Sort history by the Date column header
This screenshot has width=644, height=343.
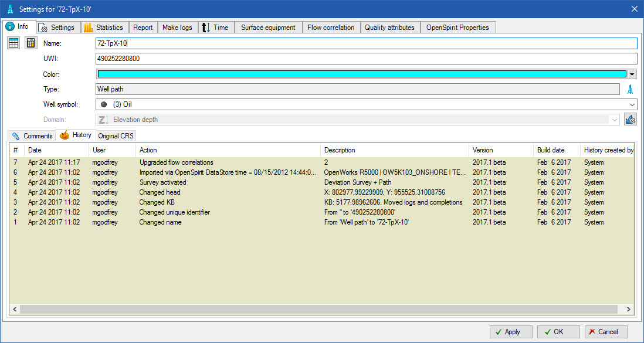click(56, 150)
